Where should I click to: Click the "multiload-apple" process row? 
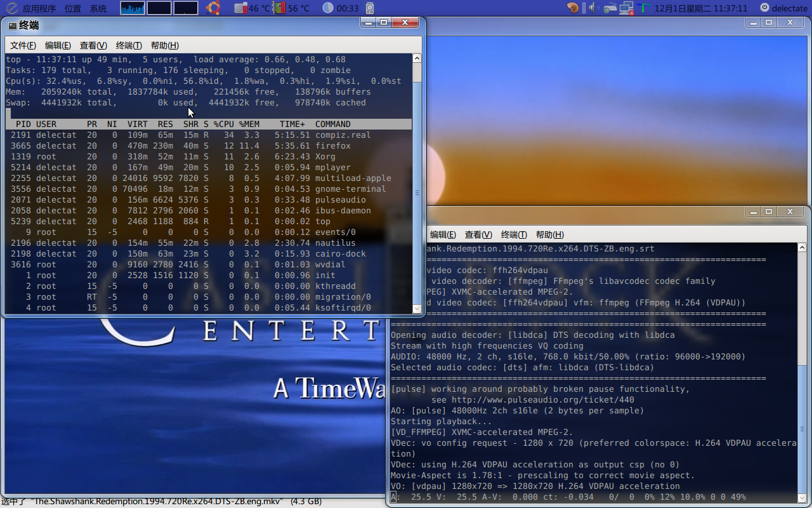point(209,178)
